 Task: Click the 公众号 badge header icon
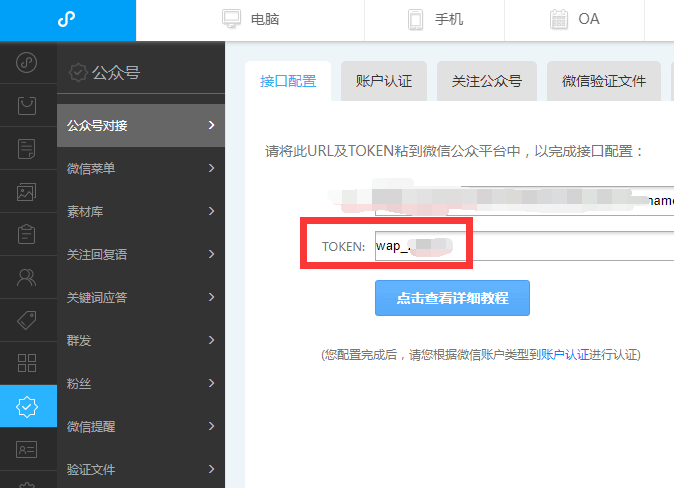(x=78, y=72)
